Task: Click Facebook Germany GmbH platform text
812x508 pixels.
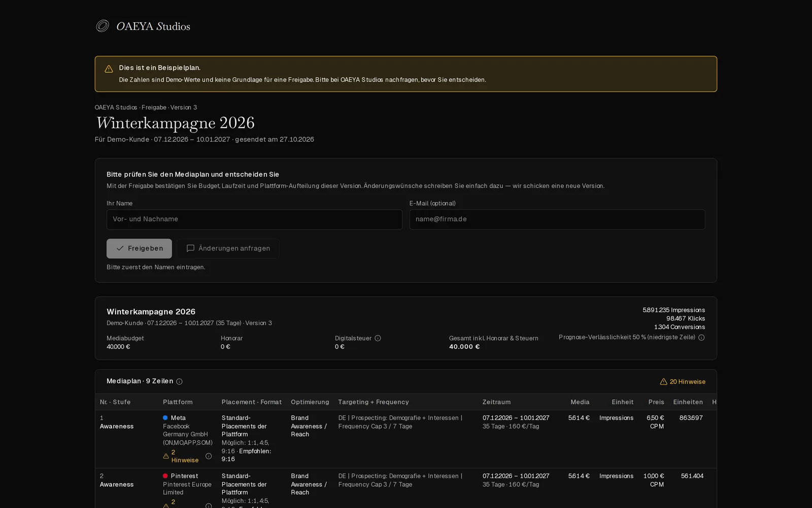Action: tap(188, 434)
